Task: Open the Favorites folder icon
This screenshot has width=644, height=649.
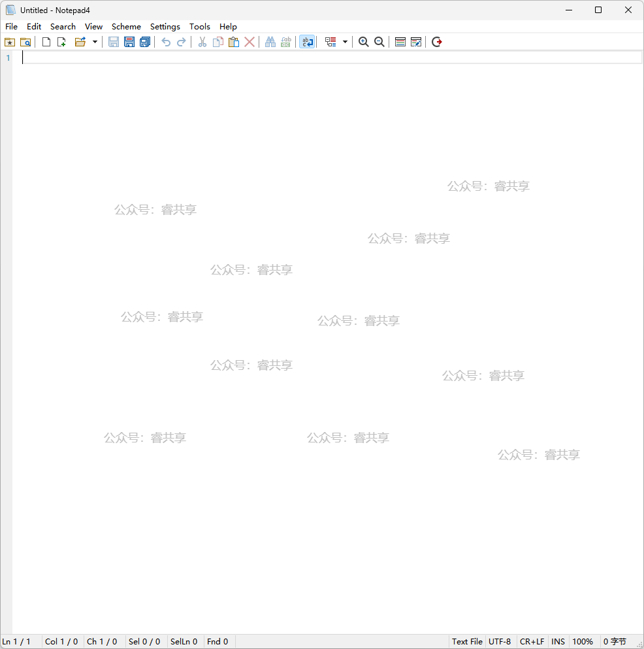Action: coord(10,42)
